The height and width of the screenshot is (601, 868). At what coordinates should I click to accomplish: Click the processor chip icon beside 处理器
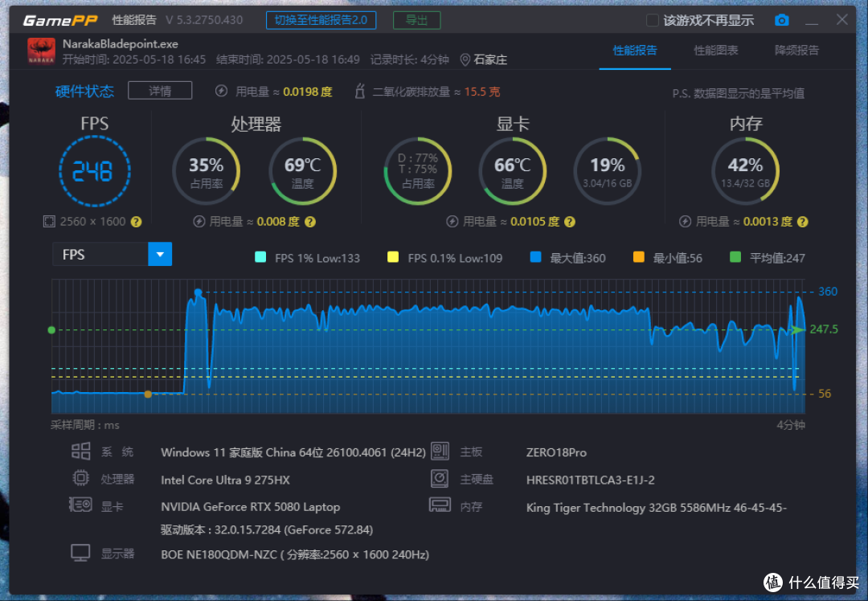(81, 477)
